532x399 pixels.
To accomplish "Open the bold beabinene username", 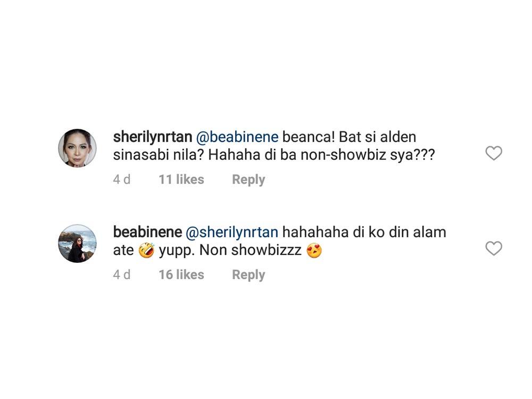I will (147, 232).
